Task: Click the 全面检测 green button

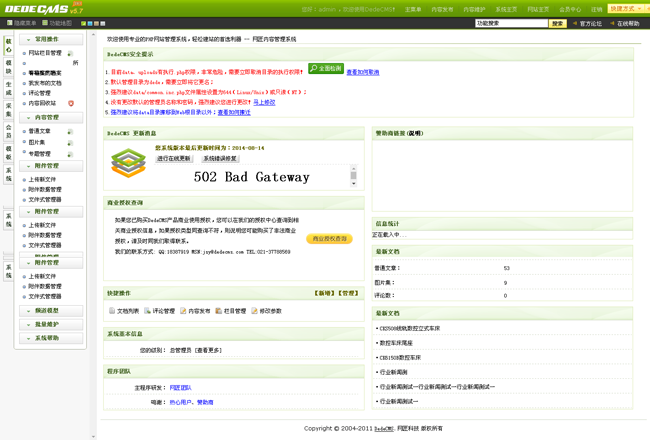Action: (x=326, y=68)
